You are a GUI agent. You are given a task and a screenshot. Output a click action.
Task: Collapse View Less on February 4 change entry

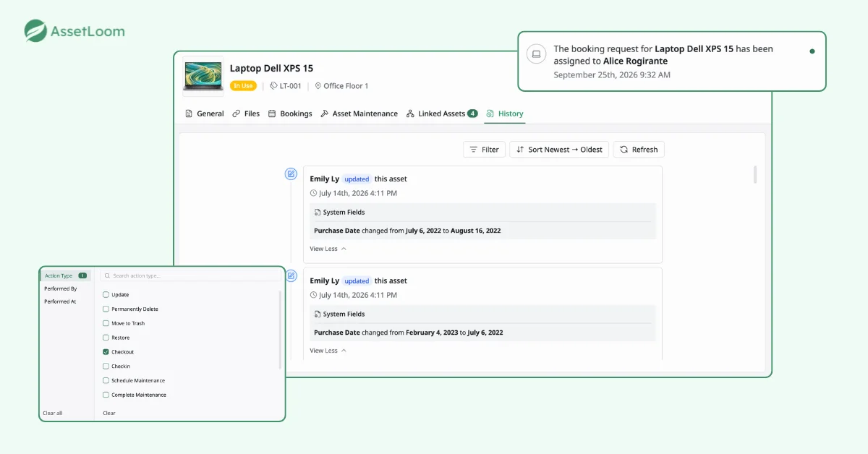coord(328,351)
